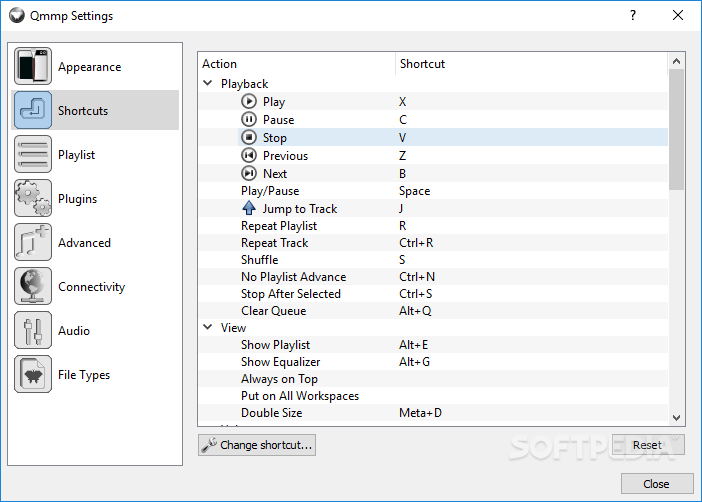Select the Connectivity label in sidebar
This screenshot has height=502, width=702.
(x=91, y=287)
